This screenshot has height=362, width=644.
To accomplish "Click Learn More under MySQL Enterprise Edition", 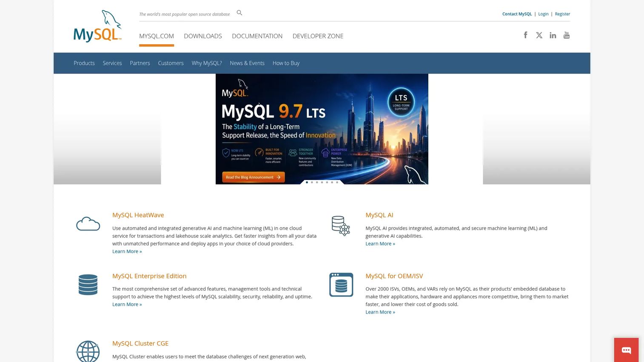I will (127, 304).
